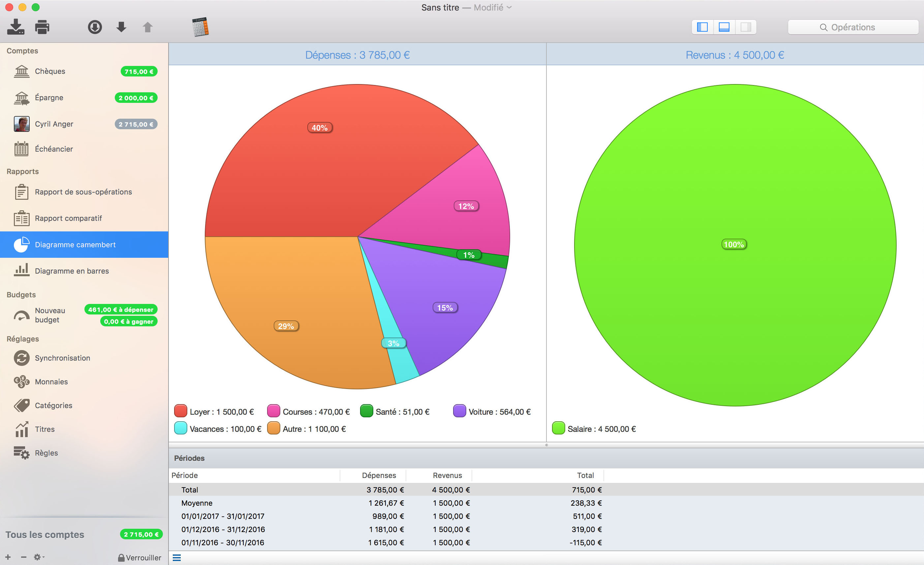
Task: Click the printer icon in toolbar
Action: pyautogui.click(x=42, y=27)
